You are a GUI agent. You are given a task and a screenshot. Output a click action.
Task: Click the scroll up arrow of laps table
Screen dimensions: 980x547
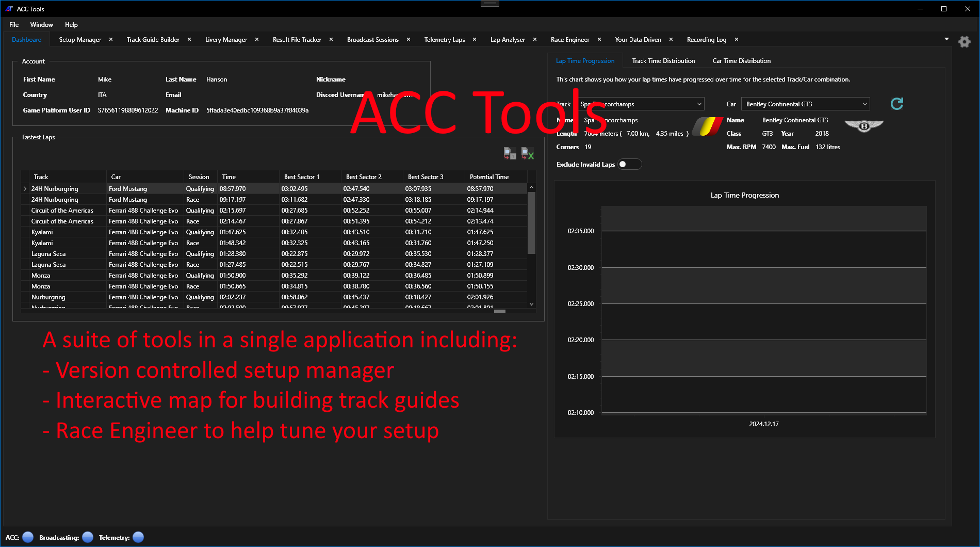click(x=531, y=187)
